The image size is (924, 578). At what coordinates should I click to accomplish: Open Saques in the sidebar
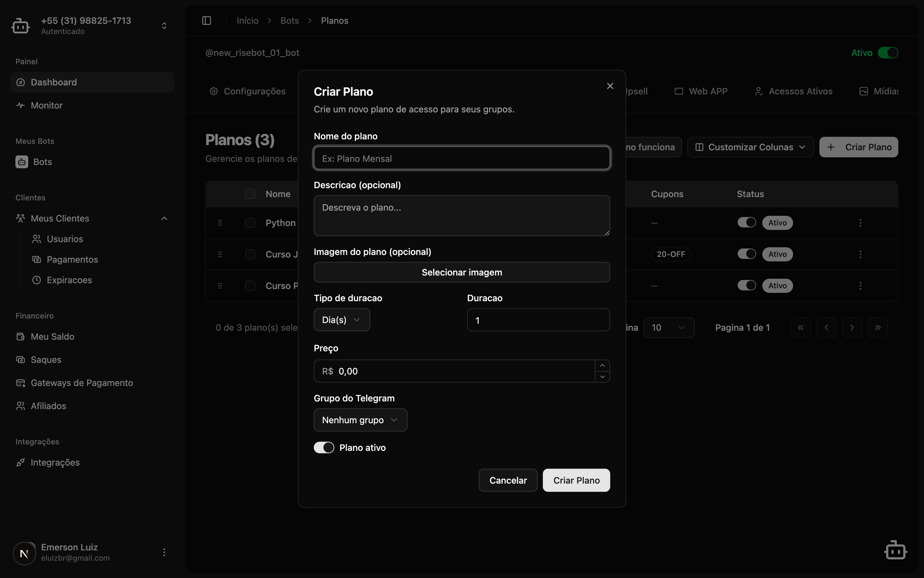pos(92,360)
